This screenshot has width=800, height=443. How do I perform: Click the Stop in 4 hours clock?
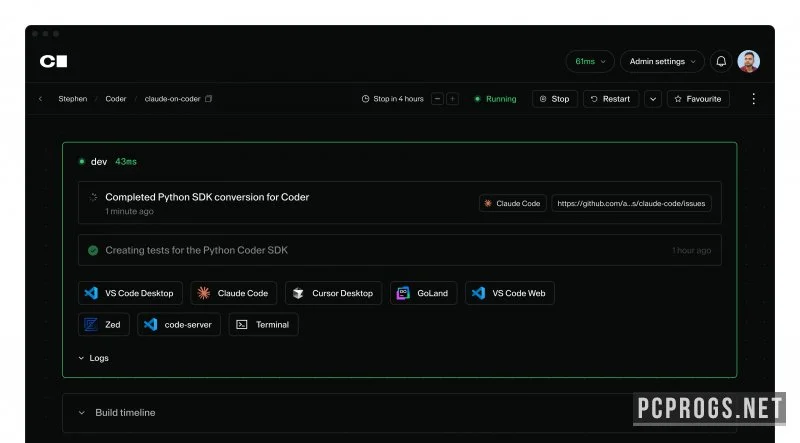(365, 99)
